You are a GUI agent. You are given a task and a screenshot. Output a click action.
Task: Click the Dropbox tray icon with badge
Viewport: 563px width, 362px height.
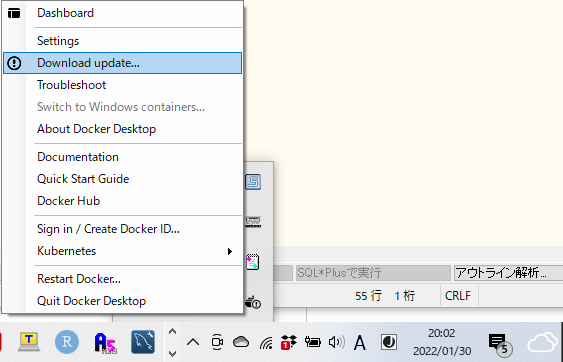pyautogui.click(x=289, y=342)
